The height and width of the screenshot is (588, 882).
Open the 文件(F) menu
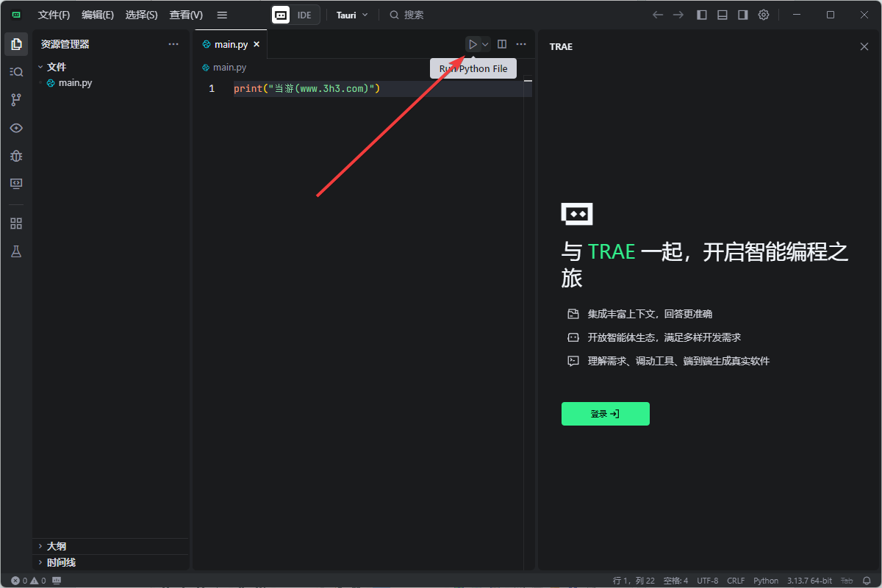pyautogui.click(x=54, y=15)
